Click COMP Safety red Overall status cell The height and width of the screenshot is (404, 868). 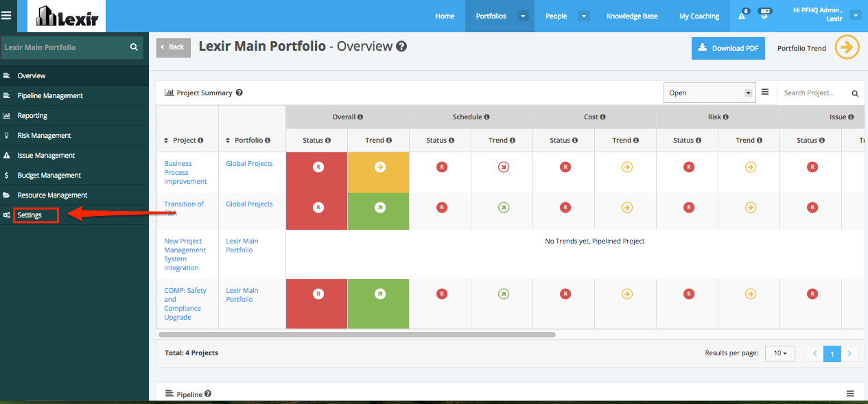tap(316, 304)
